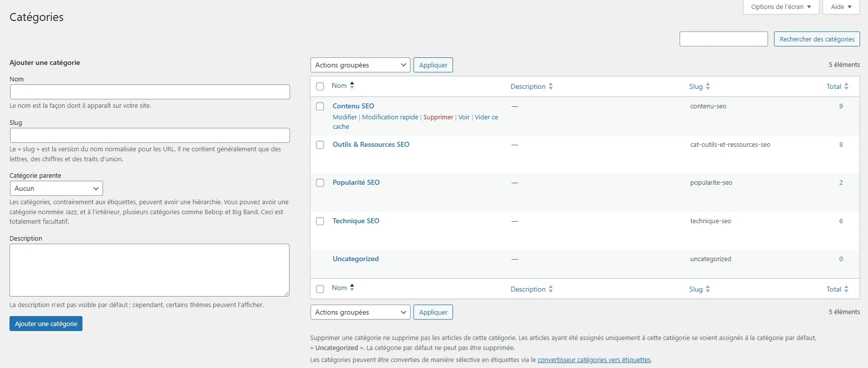This screenshot has height=368, width=868.
Task: Open Technique SEO category link
Action: pyautogui.click(x=356, y=221)
